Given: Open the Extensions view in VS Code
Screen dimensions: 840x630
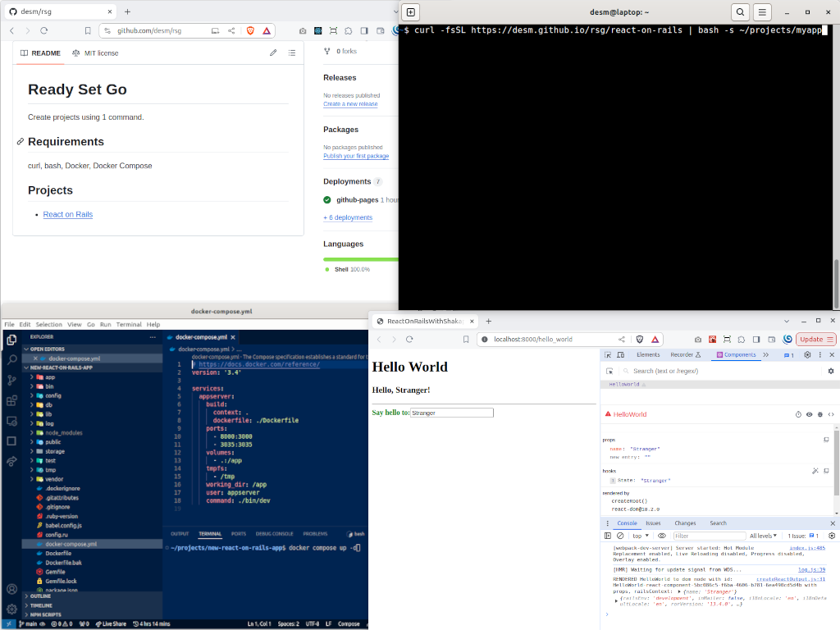Looking at the screenshot, I should click(11, 400).
